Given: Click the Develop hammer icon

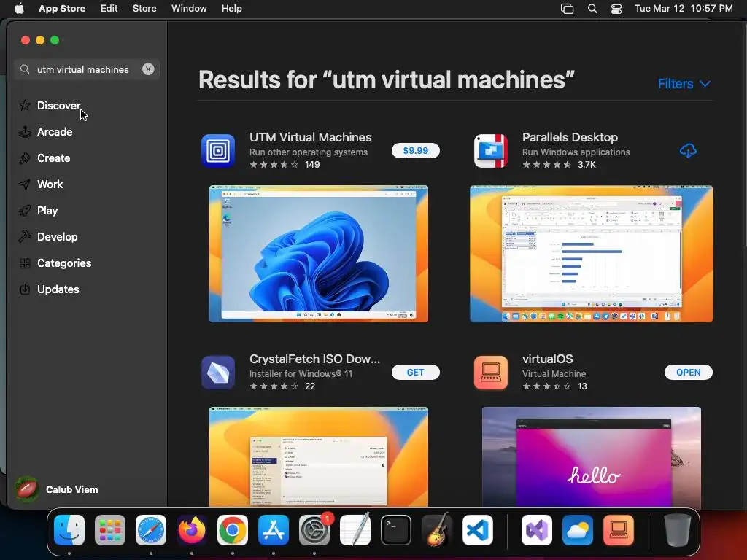Looking at the screenshot, I should pyautogui.click(x=25, y=237).
